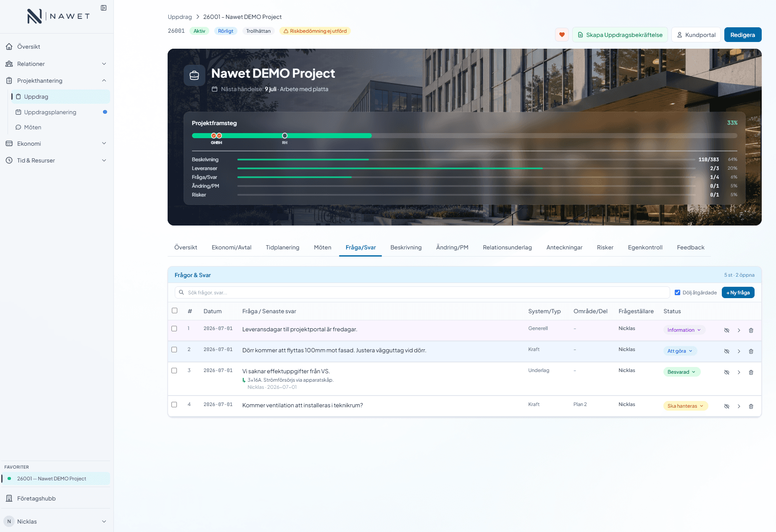Check the box for question 3

174,371
